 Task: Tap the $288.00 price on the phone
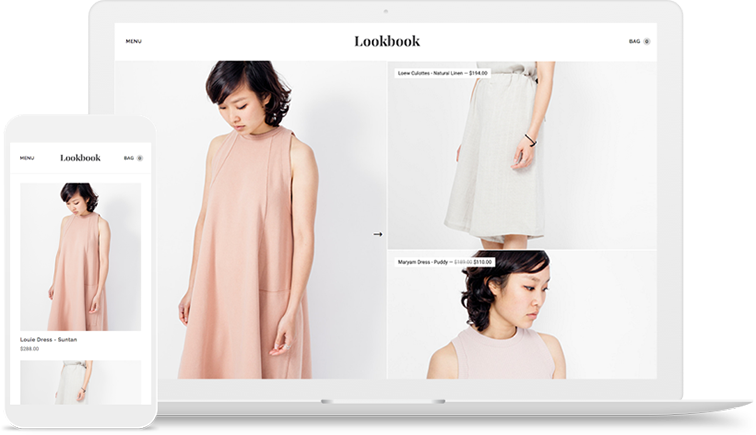[30, 349]
